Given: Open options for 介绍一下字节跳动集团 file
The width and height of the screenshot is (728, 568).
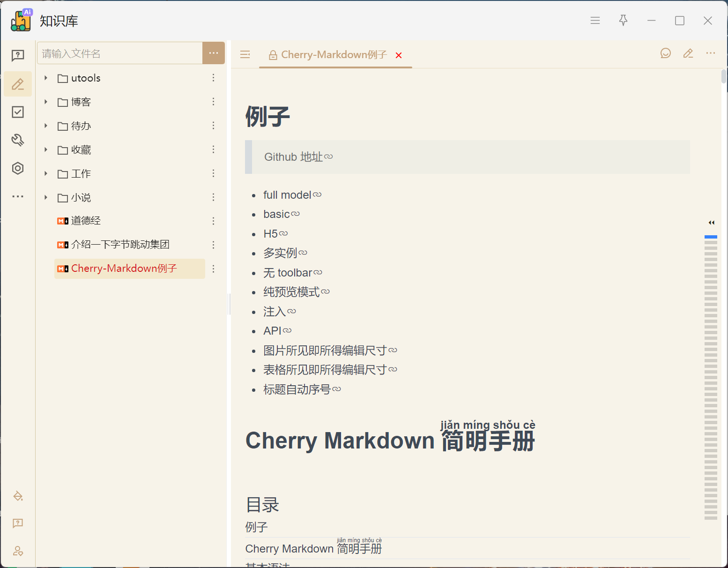Looking at the screenshot, I should 214,245.
